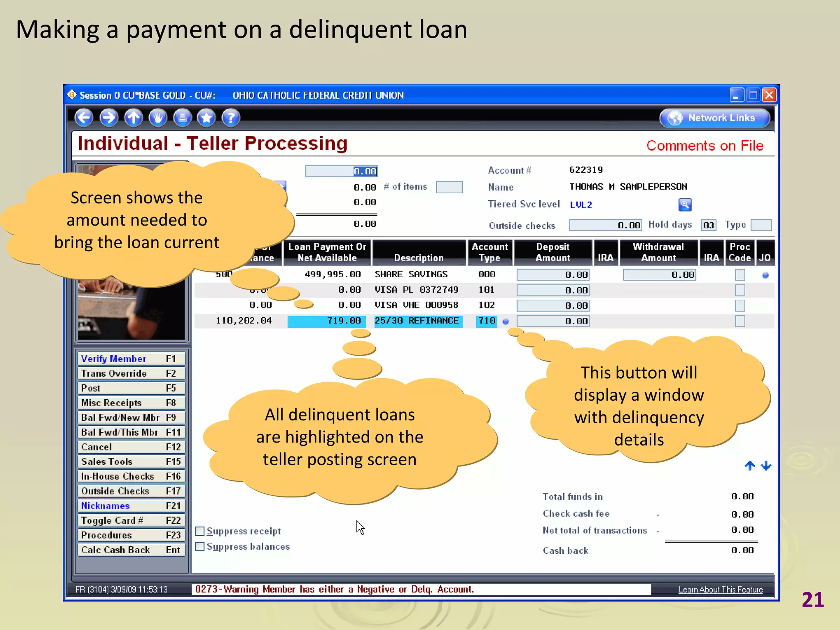The height and width of the screenshot is (630, 840).
Task: Select the 25/30 REFINANCE description
Action: pyautogui.click(x=418, y=321)
